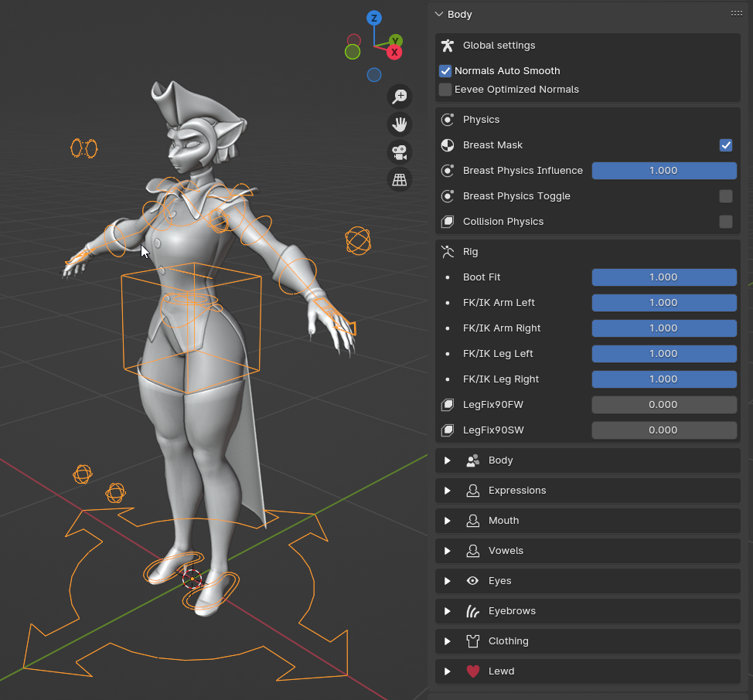Click the green Y axis gizmo handle
This screenshot has height=700, width=753.
(x=396, y=40)
